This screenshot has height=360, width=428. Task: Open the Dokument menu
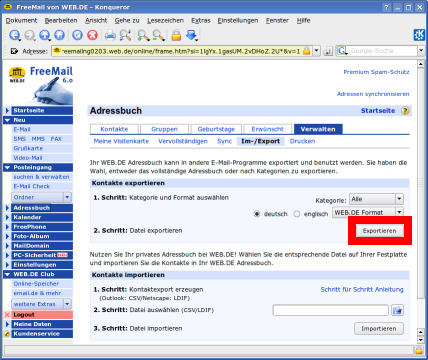[21, 20]
